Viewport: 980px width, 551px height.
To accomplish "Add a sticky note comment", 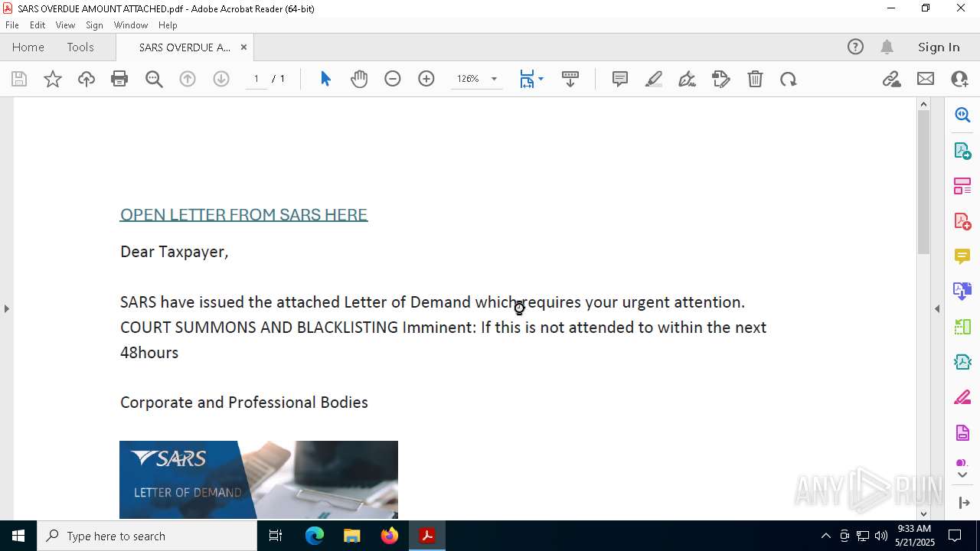I will 620,79.
